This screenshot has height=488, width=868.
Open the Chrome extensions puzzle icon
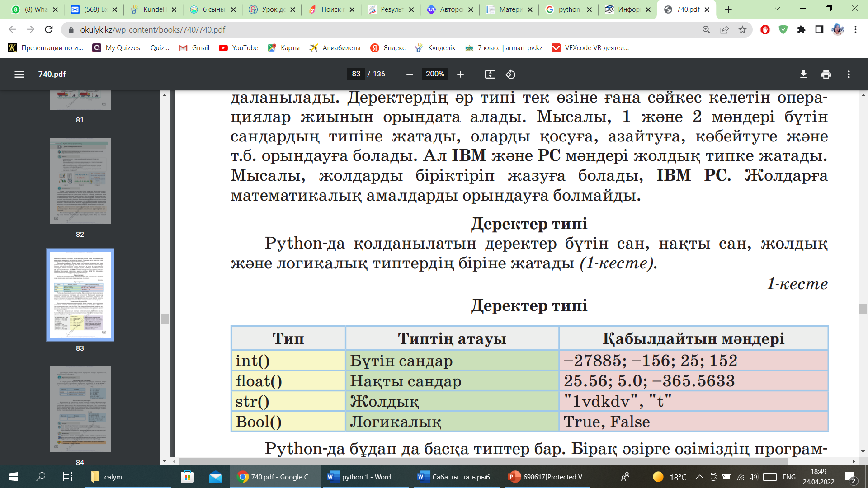tap(801, 29)
